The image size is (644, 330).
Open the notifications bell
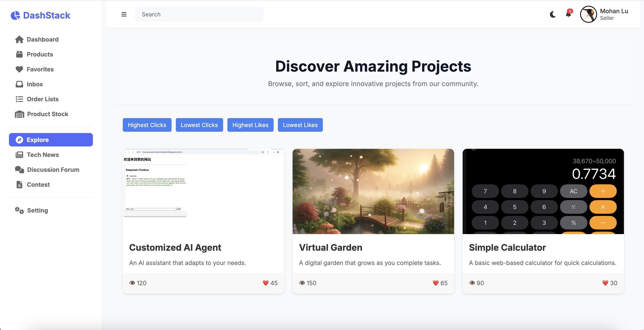568,14
